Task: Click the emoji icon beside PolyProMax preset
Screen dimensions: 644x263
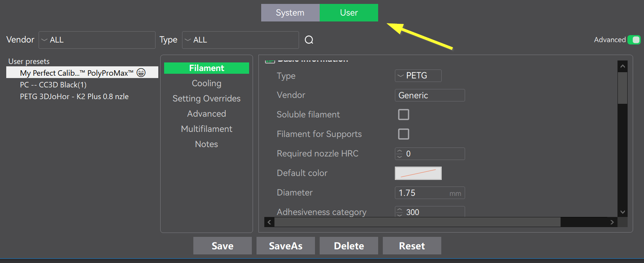Action: tap(141, 73)
